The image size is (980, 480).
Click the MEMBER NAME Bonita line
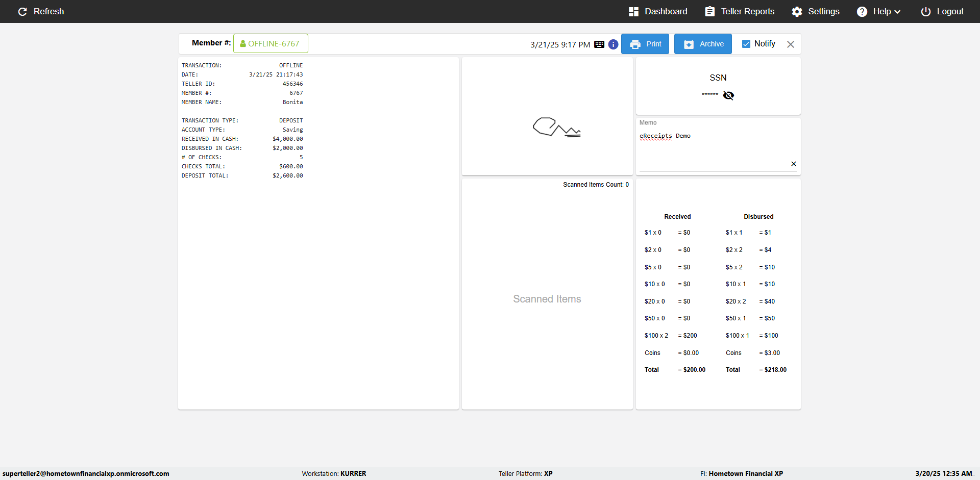point(242,102)
